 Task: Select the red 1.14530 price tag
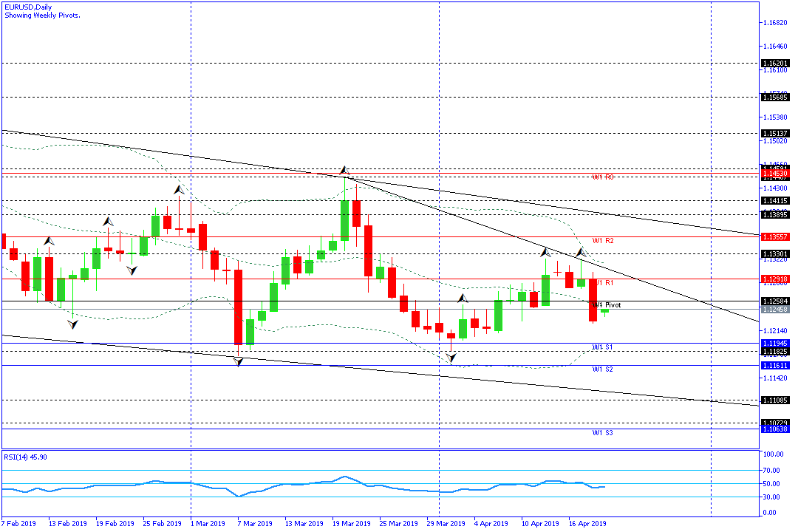tap(775, 174)
